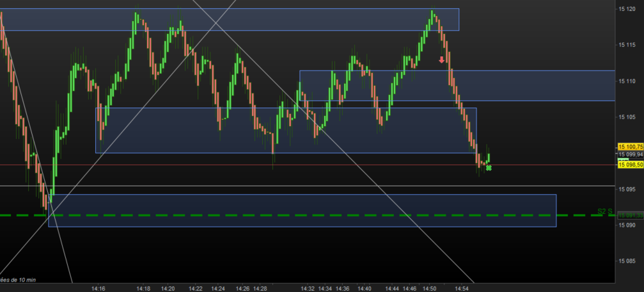Click the 14:22 time axis label
Image resolution: width=644 pixels, height=292 pixels.
coord(196,289)
